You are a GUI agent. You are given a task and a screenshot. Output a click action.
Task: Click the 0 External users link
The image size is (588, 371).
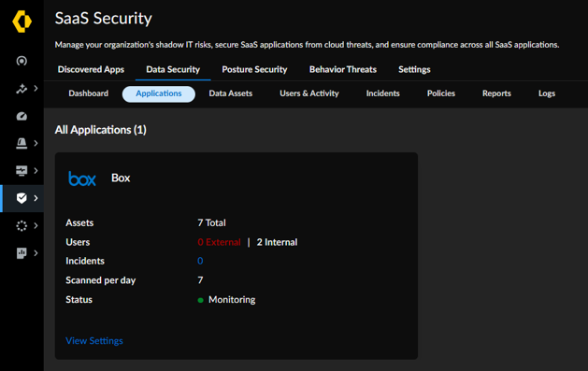pos(219,242)
